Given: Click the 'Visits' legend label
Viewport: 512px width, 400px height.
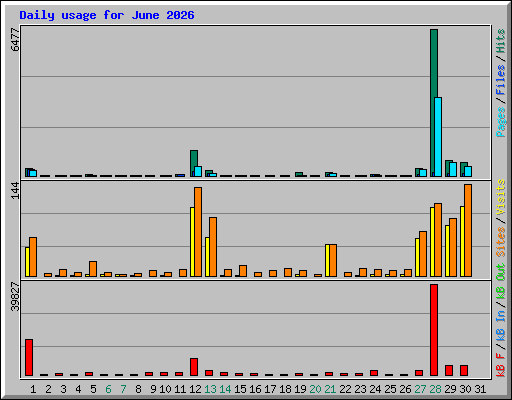Looking at the screenshot, I should point(500,197).
